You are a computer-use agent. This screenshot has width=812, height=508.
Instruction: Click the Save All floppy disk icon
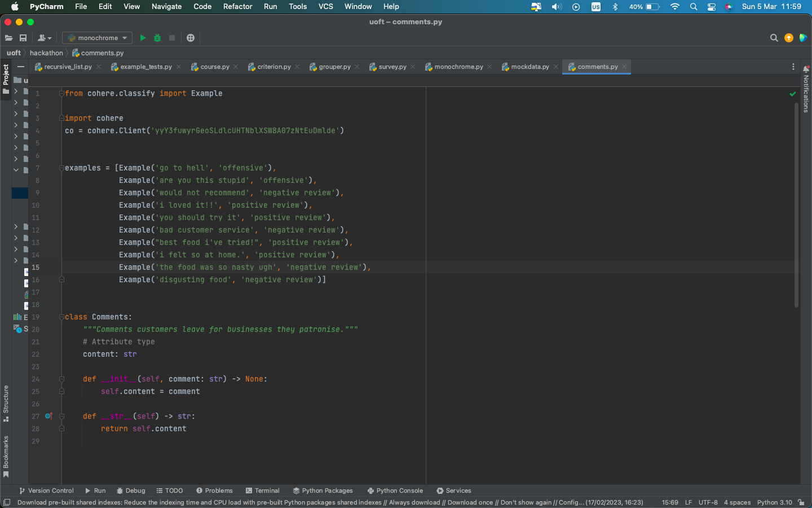coord(23,38)
